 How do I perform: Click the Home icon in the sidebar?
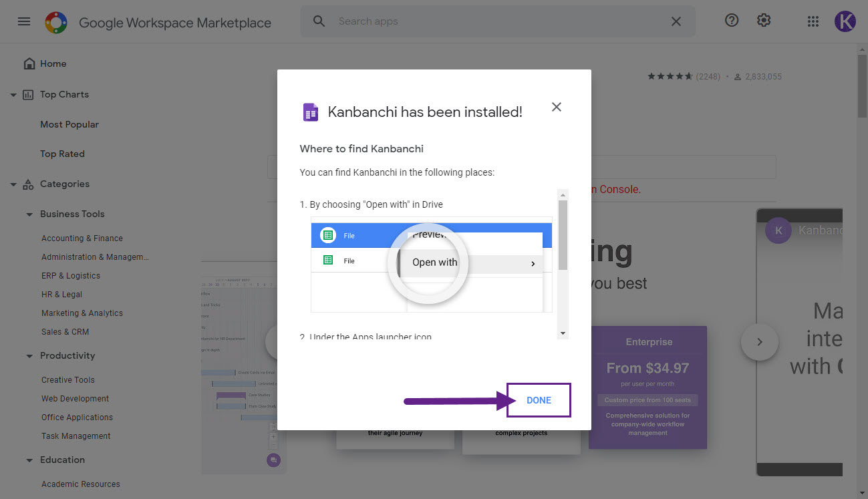click(x=29, y=63)
